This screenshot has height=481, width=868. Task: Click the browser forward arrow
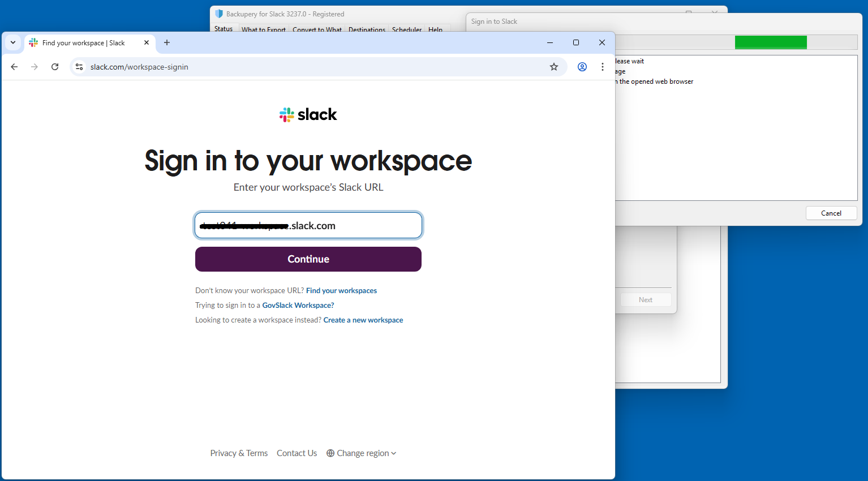click(x=35, y=67)
